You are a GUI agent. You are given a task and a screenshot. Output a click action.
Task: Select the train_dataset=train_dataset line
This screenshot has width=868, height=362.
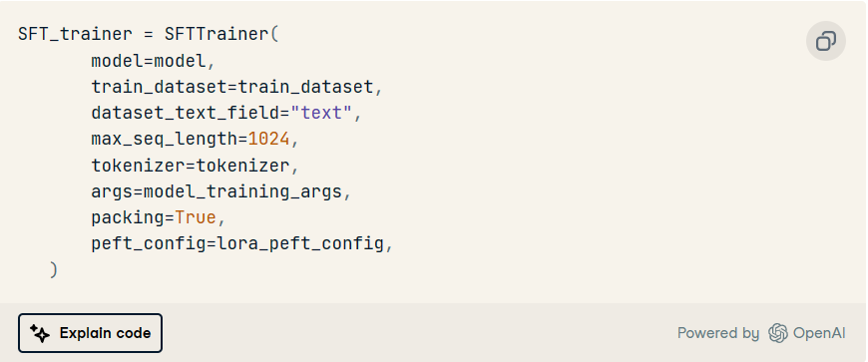coord(236,88)
